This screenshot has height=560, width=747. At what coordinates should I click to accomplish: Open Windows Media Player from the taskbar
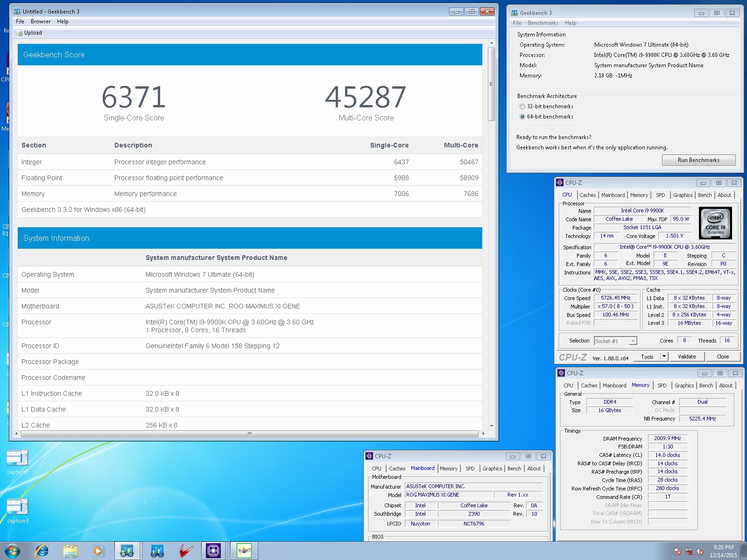coord(99,551)
